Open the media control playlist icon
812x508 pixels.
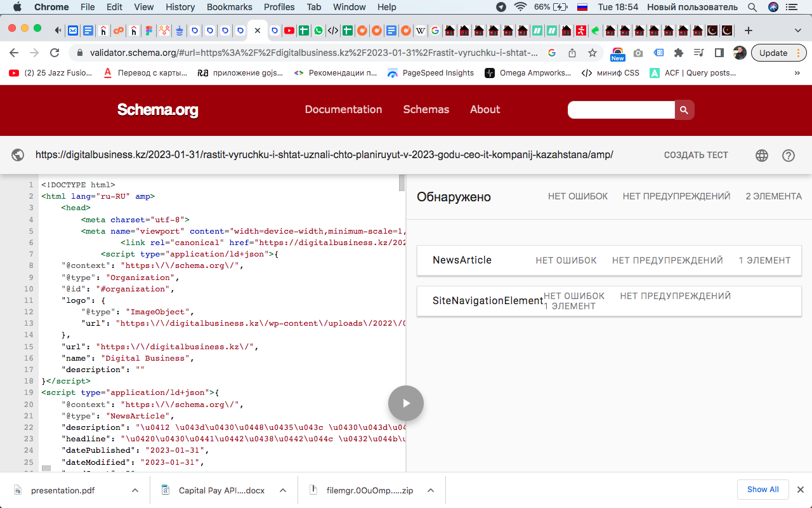699,53
